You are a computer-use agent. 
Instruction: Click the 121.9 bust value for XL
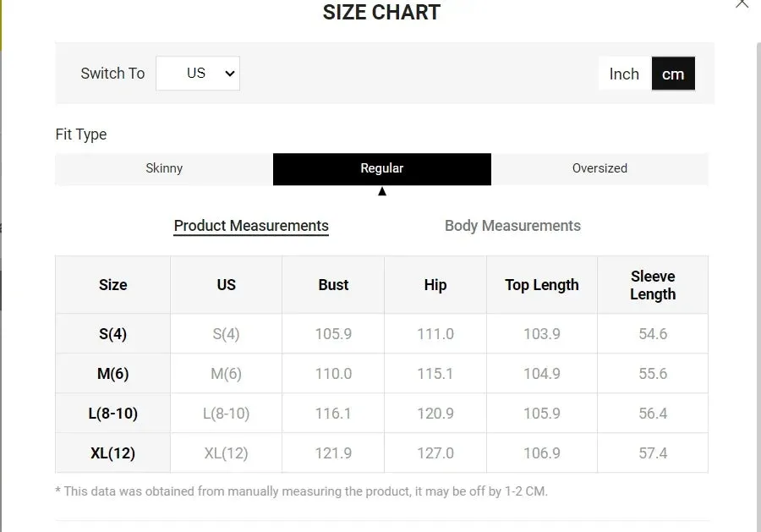point(333,453)
